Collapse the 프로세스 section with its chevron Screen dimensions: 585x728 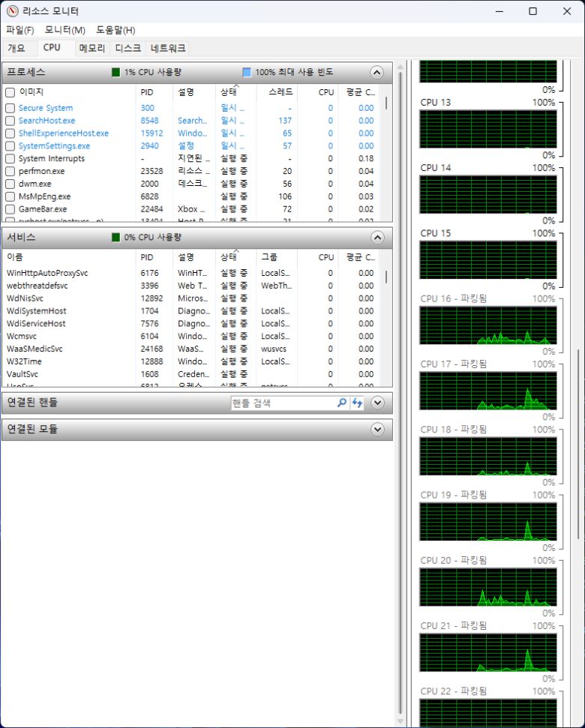pos(377,73)
